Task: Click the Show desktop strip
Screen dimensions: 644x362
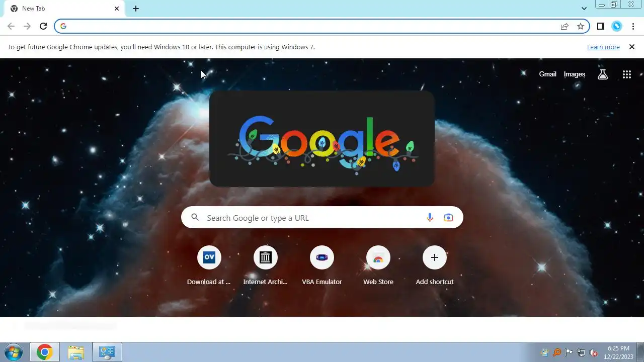Action: [x=640, y=352]
